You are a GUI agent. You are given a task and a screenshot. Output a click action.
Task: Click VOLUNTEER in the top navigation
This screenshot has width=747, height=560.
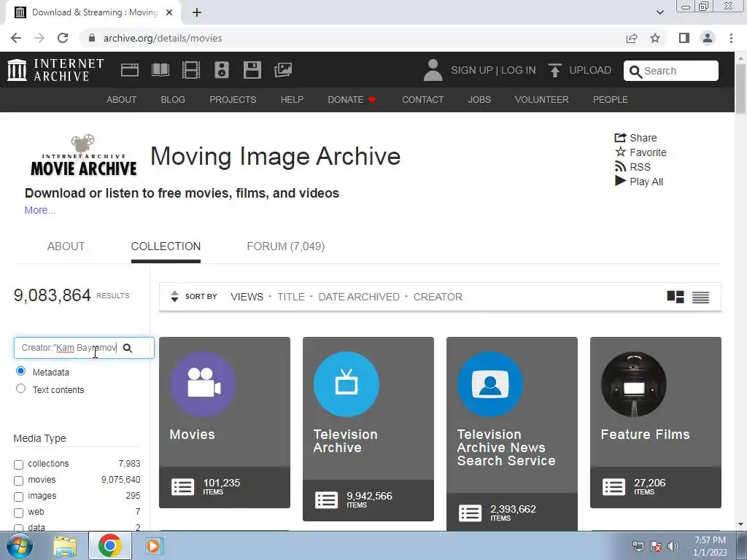click(542, 99)
